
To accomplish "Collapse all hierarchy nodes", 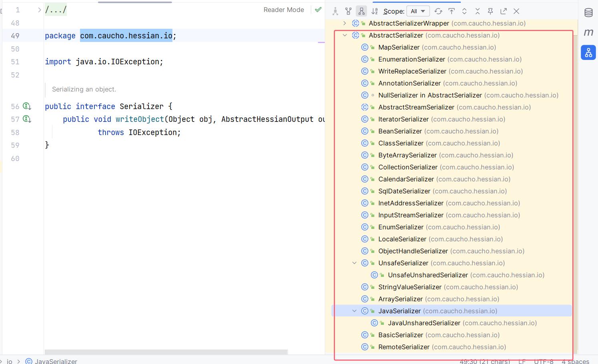I will point(477,11).
